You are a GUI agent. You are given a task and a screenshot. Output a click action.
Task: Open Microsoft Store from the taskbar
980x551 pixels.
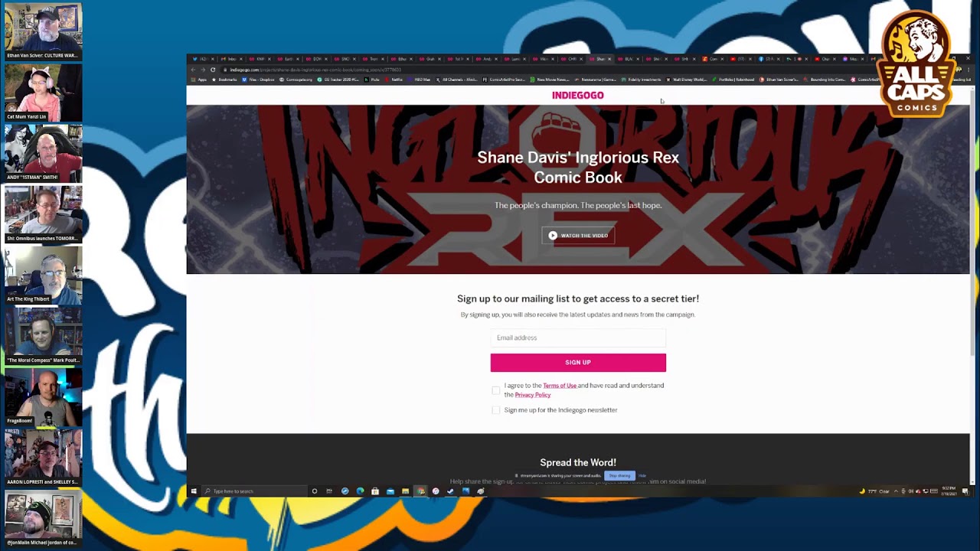(375, 491)
